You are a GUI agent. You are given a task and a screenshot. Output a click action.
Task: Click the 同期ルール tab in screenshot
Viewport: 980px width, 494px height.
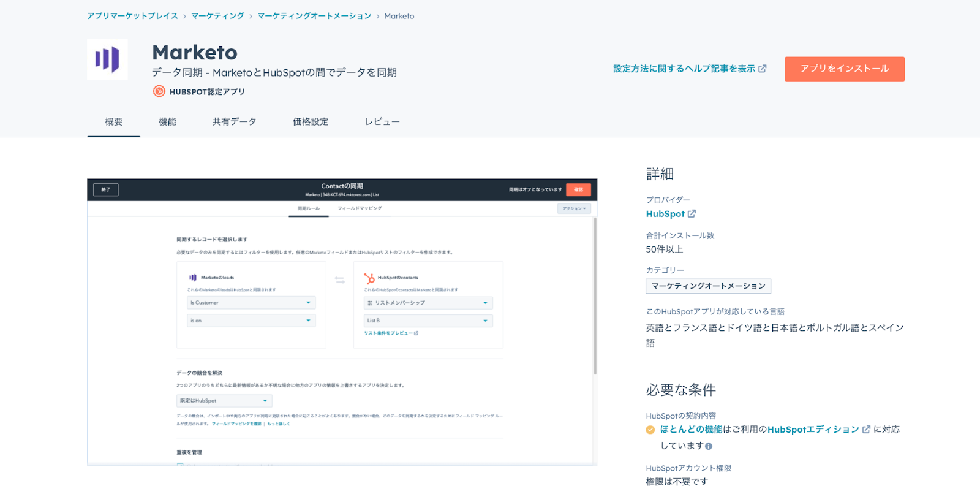tap(309, 208)
